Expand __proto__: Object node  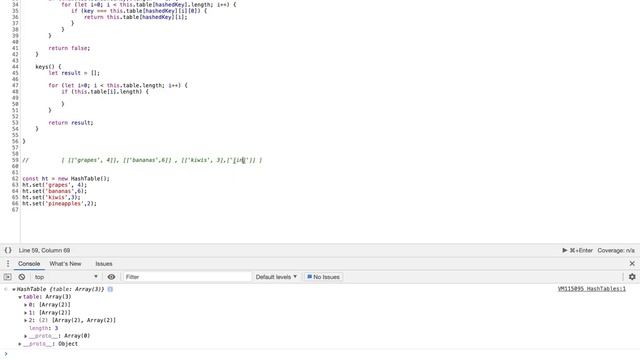click(20, 344)
